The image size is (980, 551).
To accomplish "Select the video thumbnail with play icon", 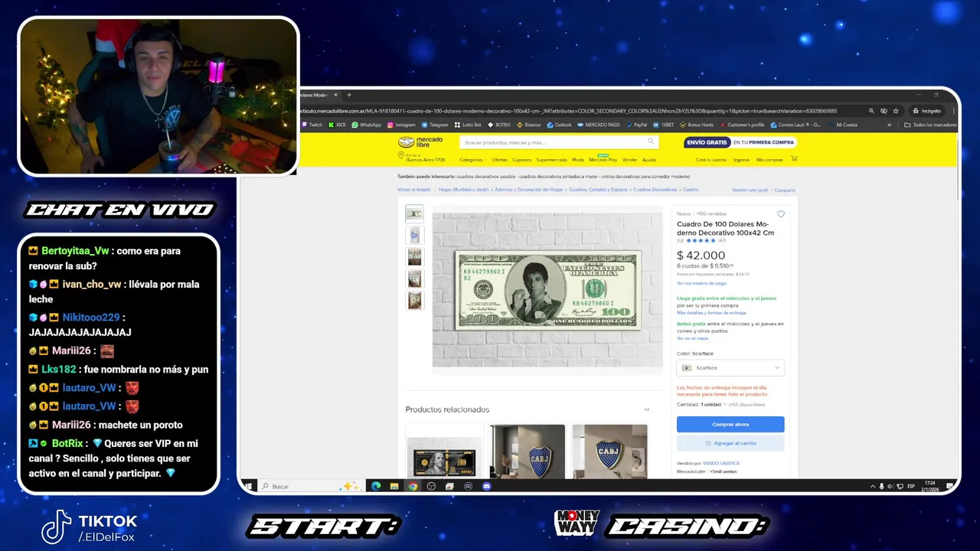I will click(x=414, y=235).
